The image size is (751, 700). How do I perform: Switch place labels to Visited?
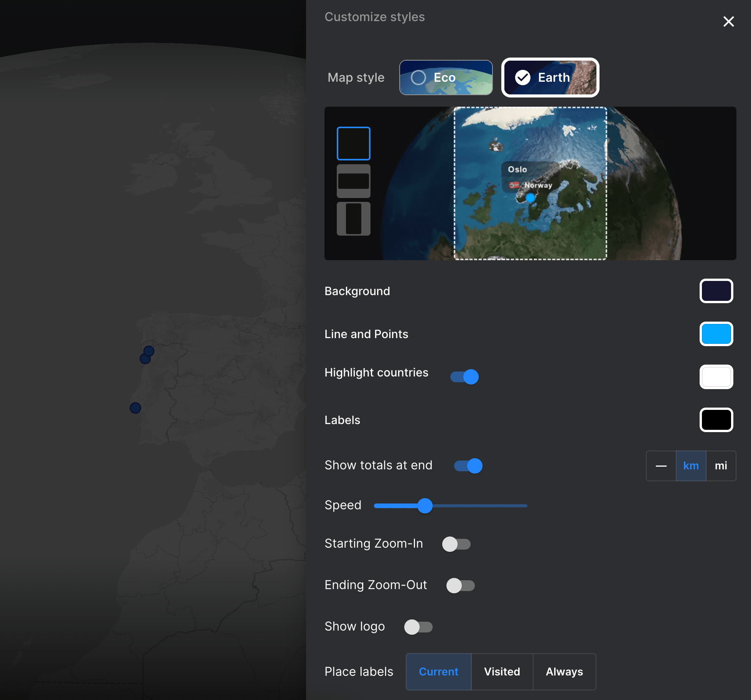(x=502, y=672)
